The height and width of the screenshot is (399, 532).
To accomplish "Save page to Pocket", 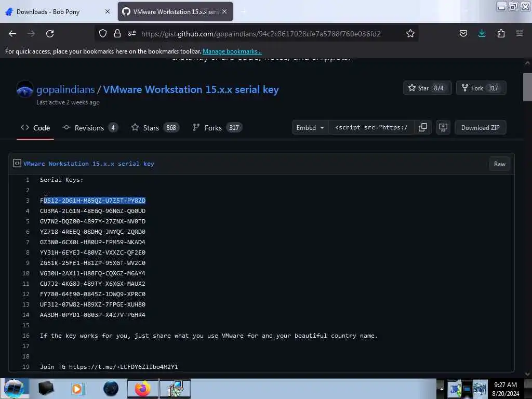I will point(463,33).
